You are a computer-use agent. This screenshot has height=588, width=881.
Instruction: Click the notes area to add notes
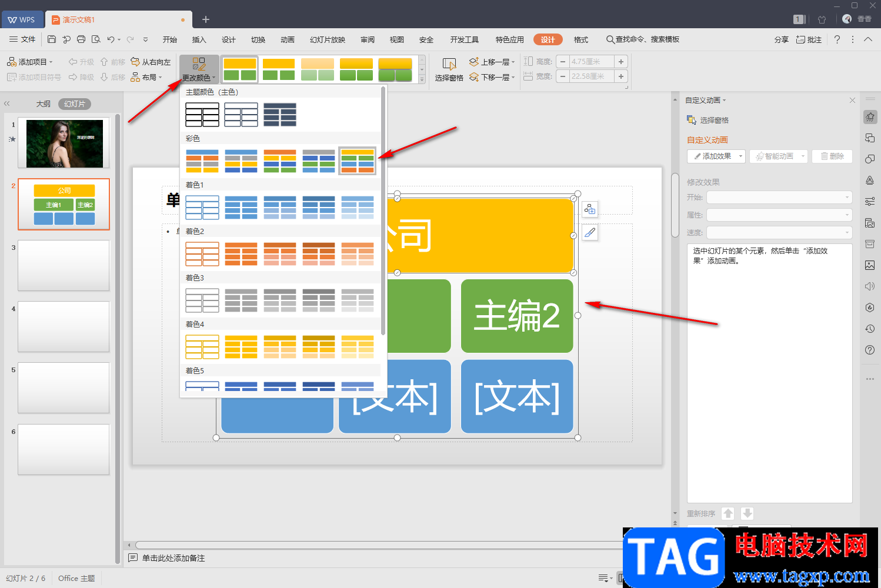tap(173, 558)
